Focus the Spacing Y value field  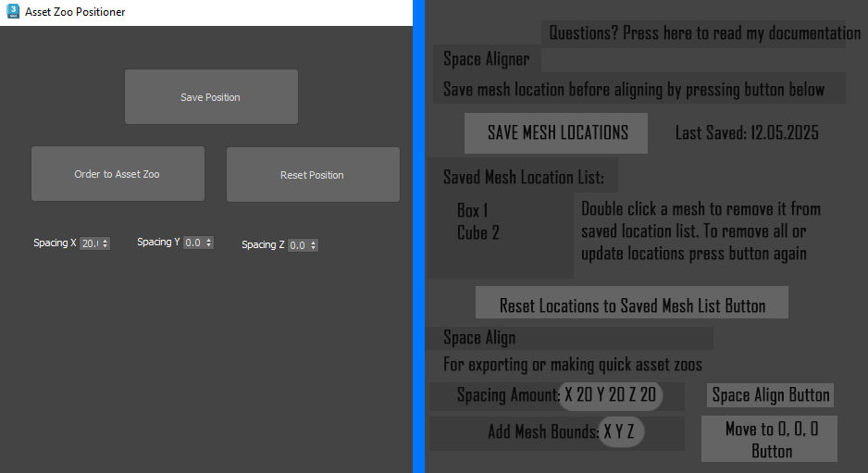[193, 243]
